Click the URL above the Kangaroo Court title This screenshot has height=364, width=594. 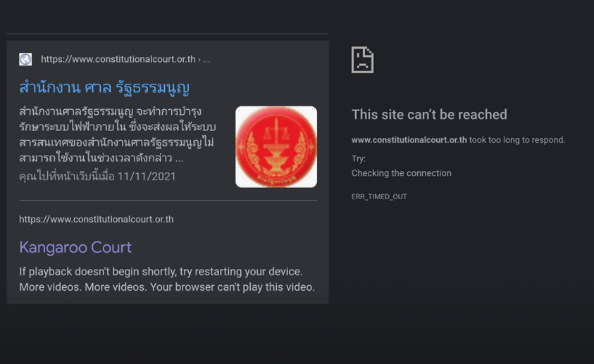97,219
